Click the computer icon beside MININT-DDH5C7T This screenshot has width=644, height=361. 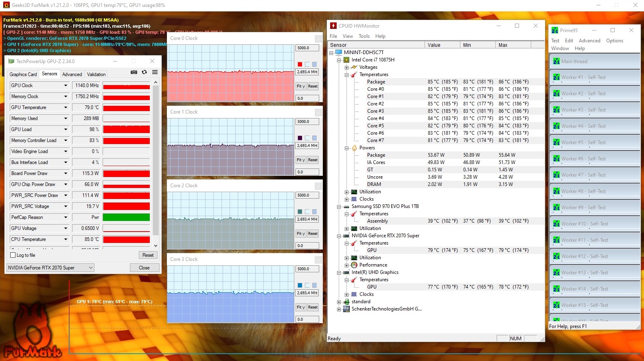pyautogui.click(x=339, y=53)
